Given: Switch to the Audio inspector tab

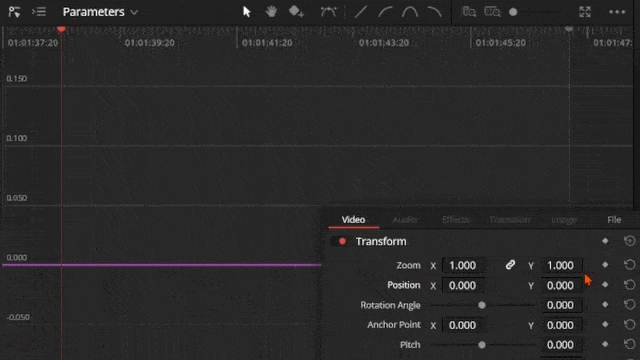Looking at the screenshot, I should (x=405, y=220).
